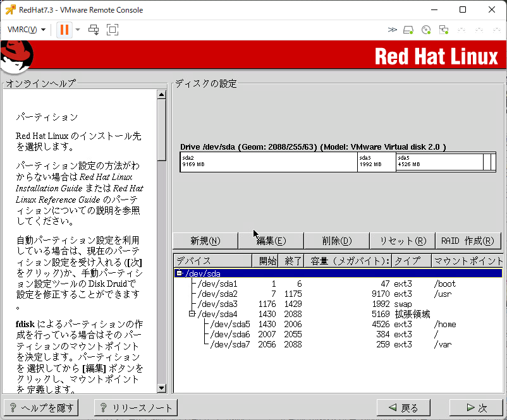Select the /dev/sda6 root partition
The width and height of the screenshot is (507, 420).
click(x=338, y=334)
